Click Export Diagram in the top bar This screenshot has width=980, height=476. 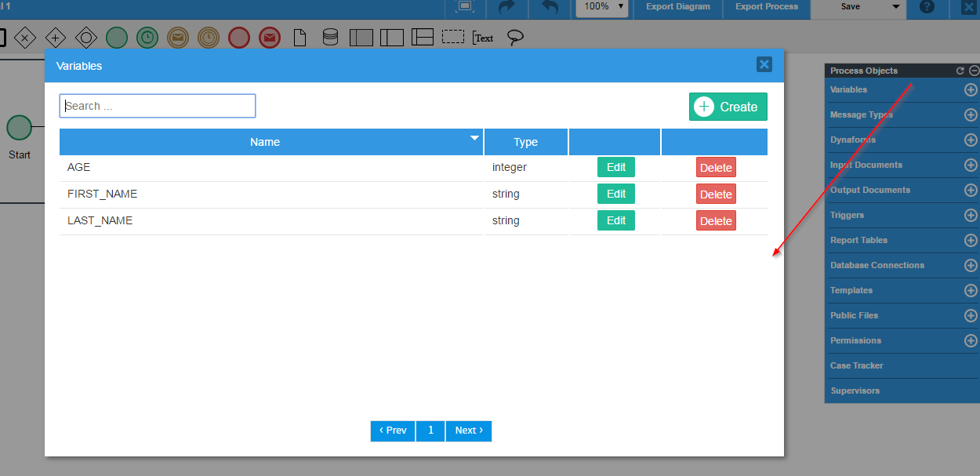[677, 7]
